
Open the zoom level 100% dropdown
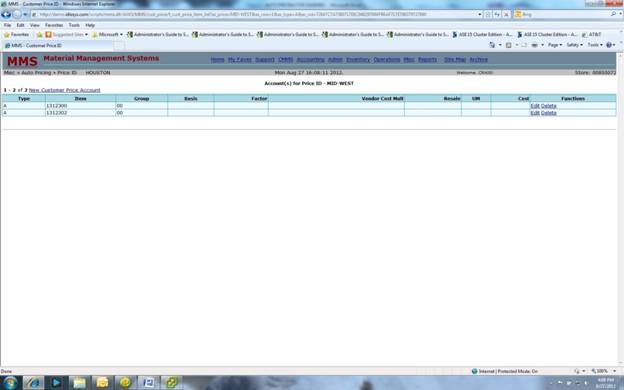(604, 371)
